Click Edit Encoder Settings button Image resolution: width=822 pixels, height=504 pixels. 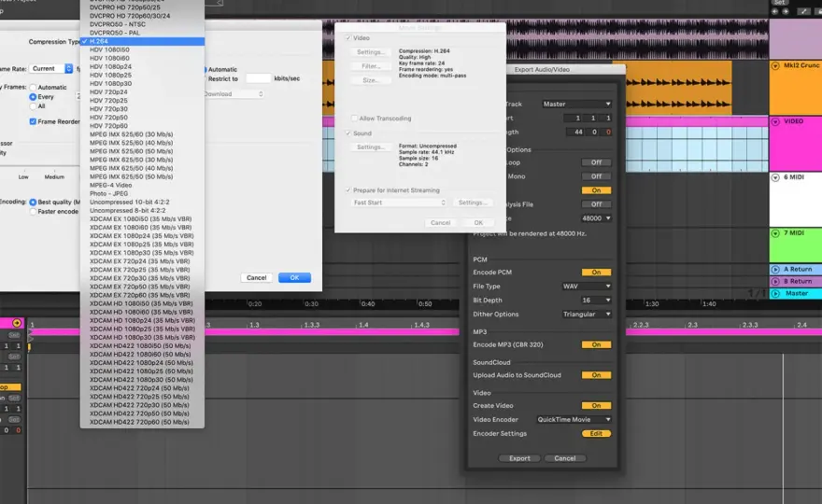596,434
